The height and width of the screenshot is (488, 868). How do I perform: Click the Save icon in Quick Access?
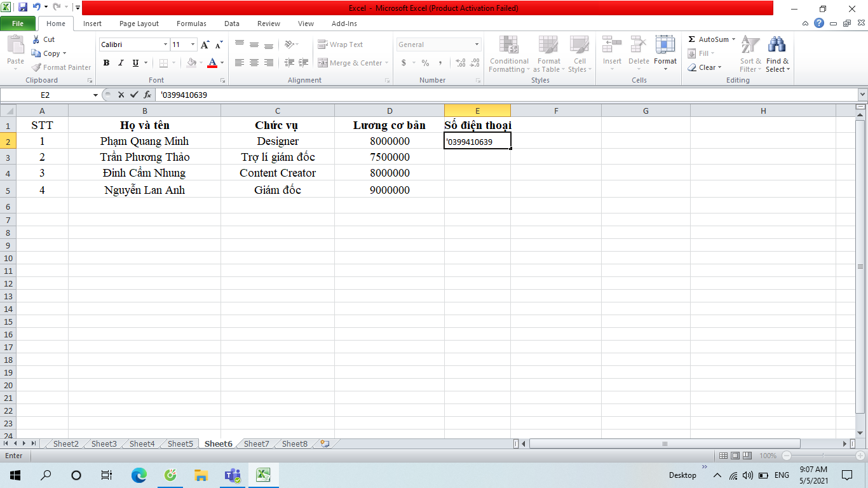pos(23,8)
